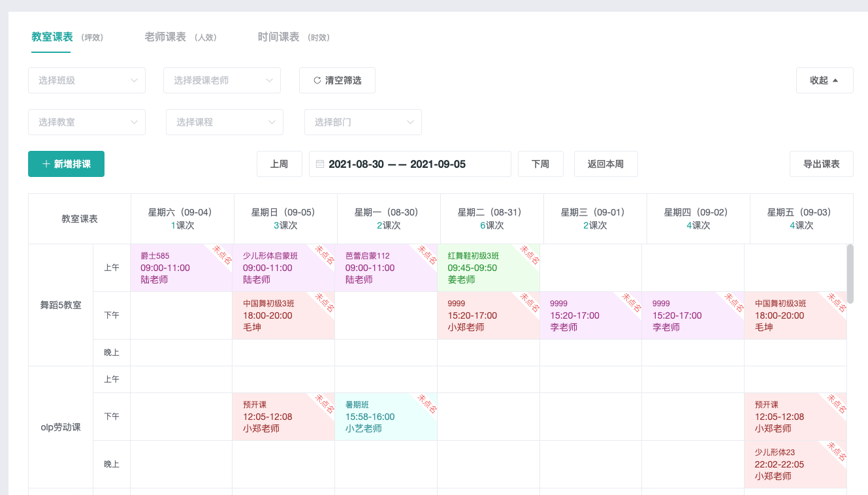Screen dimensions: 868x495
Task: Click the 教室课表 table corner header
Action: tap(80, 219)
